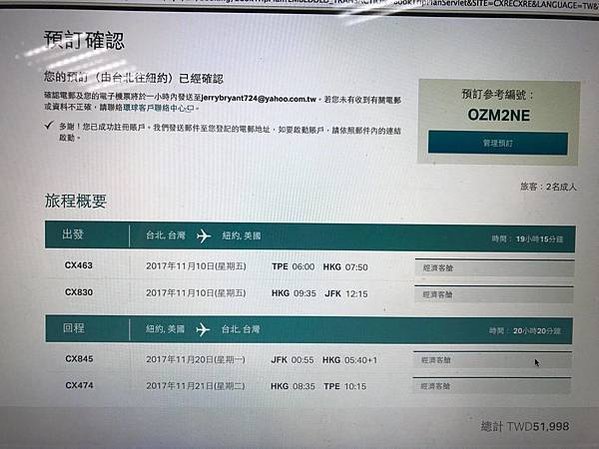Click the 回程 section header
This screenshot has height=449, width=599.
74,328
